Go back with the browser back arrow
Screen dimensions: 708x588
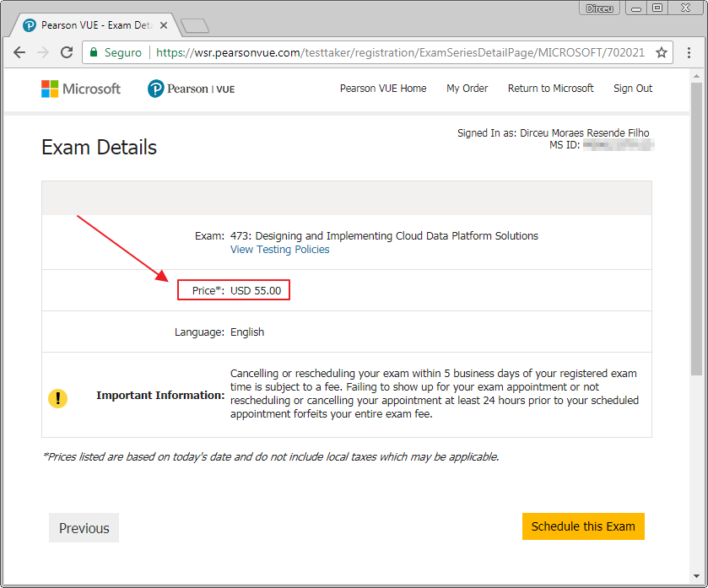click(19, 53)
